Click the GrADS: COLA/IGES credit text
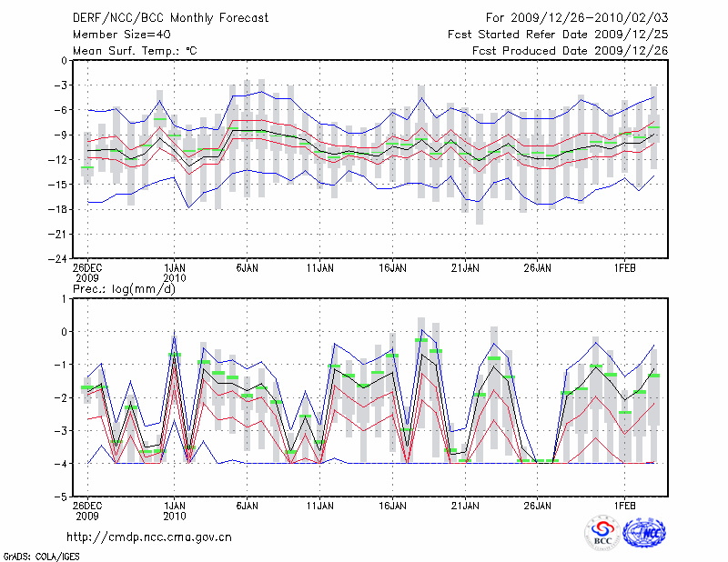Viewport: 728px width, 562px height. 40,556
